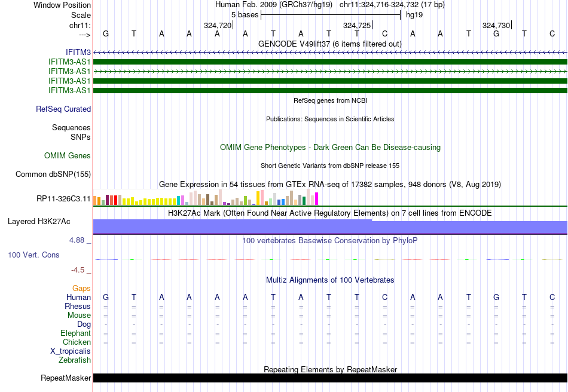
Task: Click the ---> sequence direction label
Action: [84, 35]
